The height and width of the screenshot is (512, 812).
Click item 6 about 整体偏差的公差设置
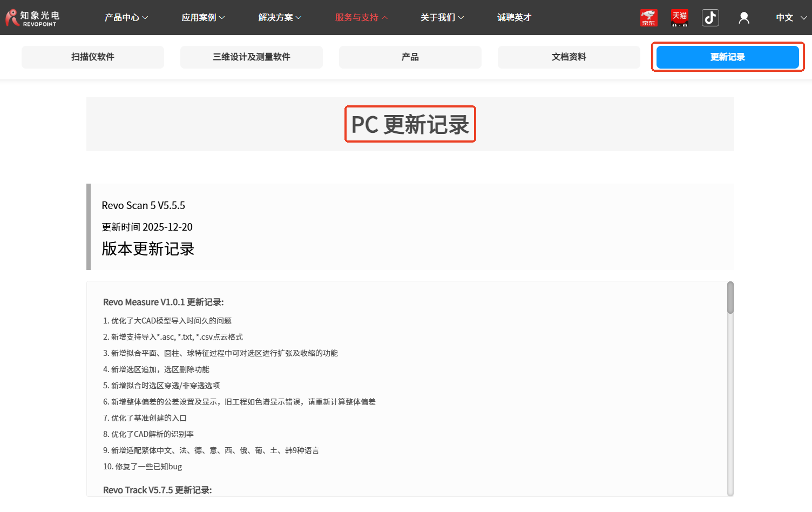pos(239,402)
